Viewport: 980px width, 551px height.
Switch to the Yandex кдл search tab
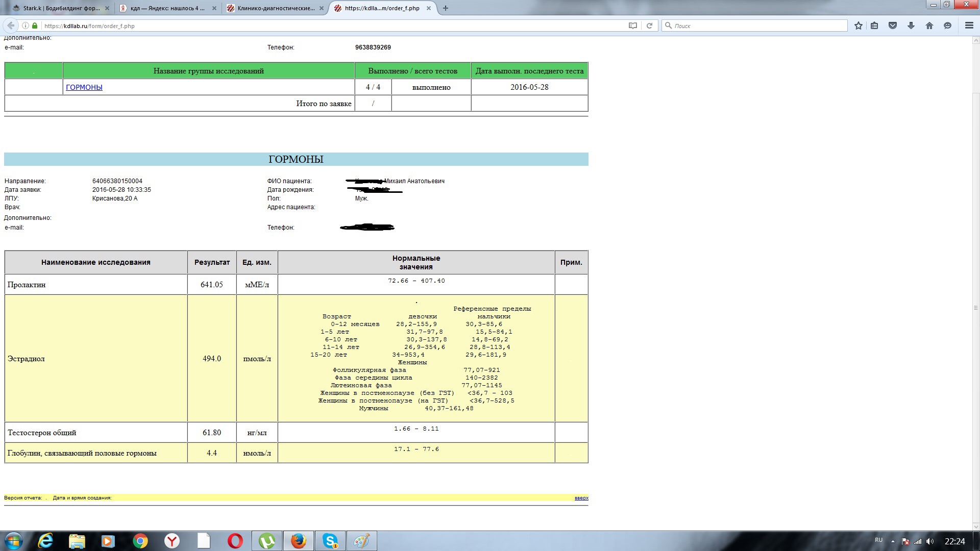[x=167, y=8]
